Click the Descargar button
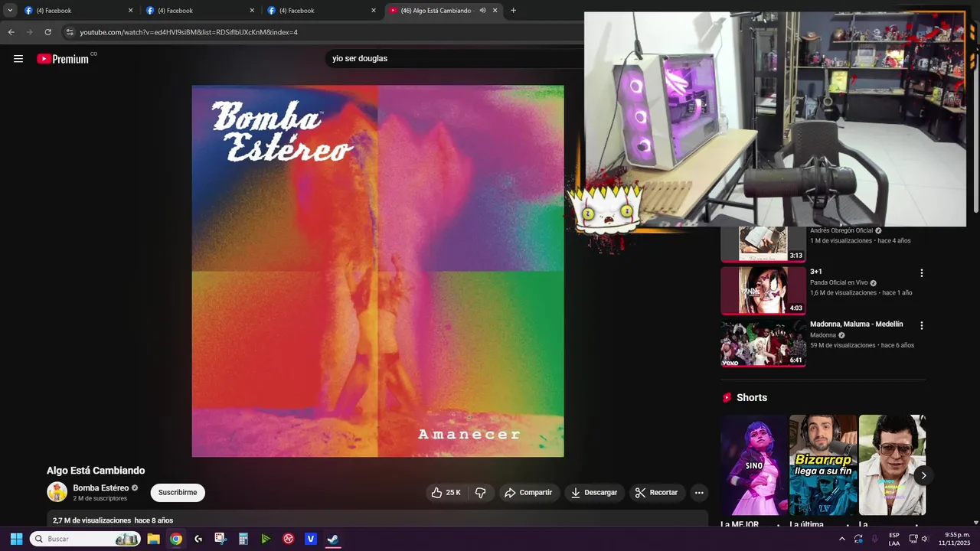The width and height of the screenshot is (980, 551). pos(594,493)
